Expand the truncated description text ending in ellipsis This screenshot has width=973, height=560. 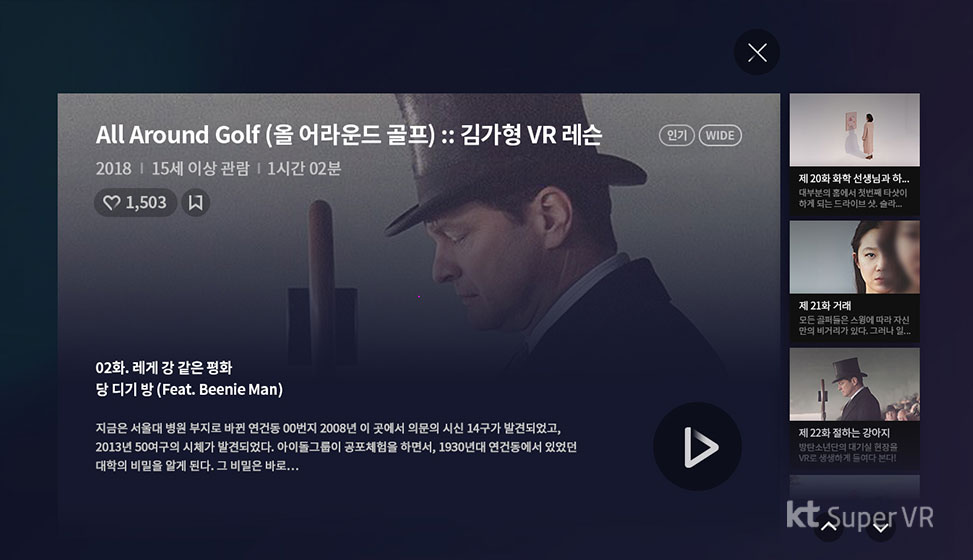pos(336,447)
